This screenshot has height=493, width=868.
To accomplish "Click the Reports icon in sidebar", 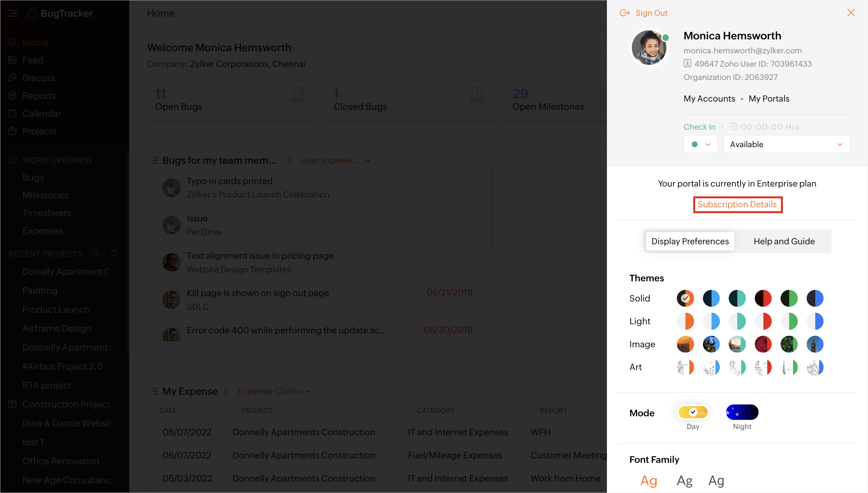I will pos(12,95).
